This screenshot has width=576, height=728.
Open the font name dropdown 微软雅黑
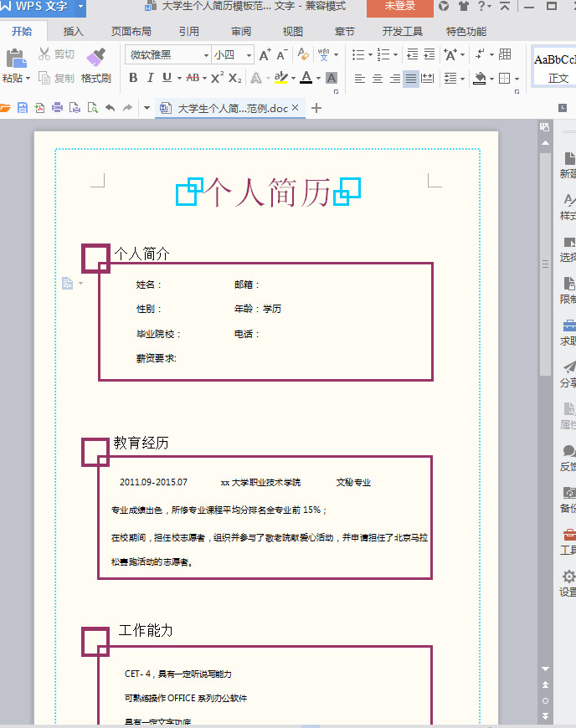coord(206,55)
